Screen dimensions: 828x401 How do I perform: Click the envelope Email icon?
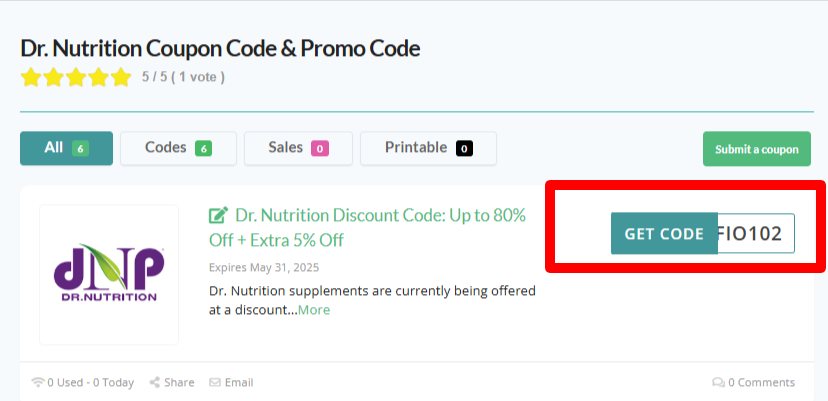(215, 382)
